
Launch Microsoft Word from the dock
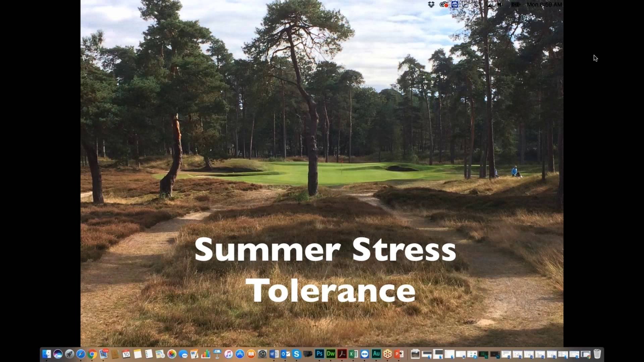pyautogui.click(x=274, y=354)
